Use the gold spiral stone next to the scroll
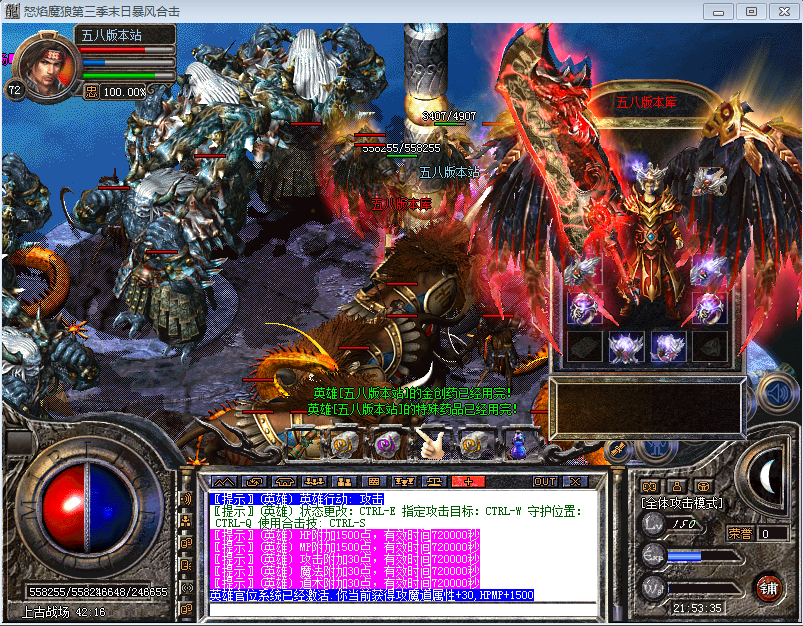 (x=346, y=444)
